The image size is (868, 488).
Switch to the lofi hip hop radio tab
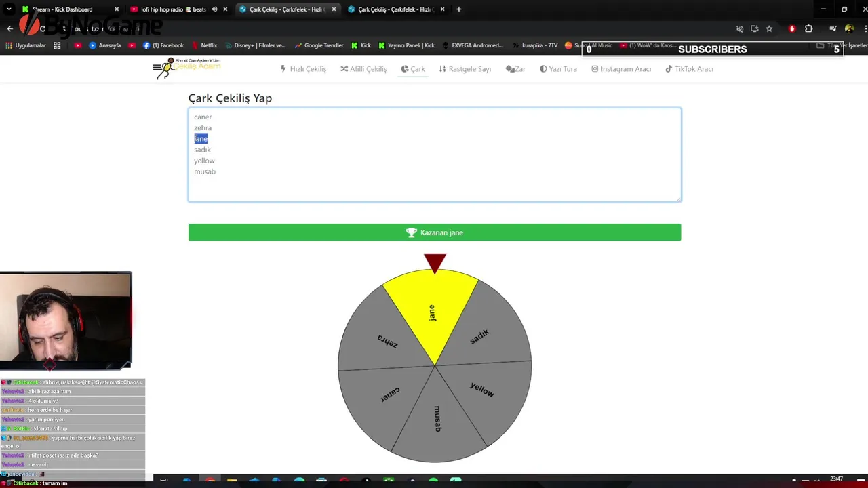(x=173, y=9)
